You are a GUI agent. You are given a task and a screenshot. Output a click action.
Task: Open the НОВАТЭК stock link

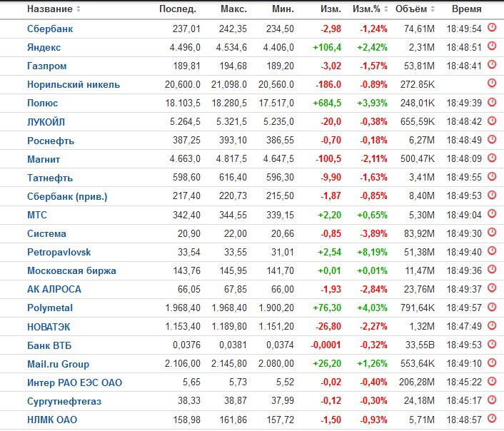tap(49, 327)
